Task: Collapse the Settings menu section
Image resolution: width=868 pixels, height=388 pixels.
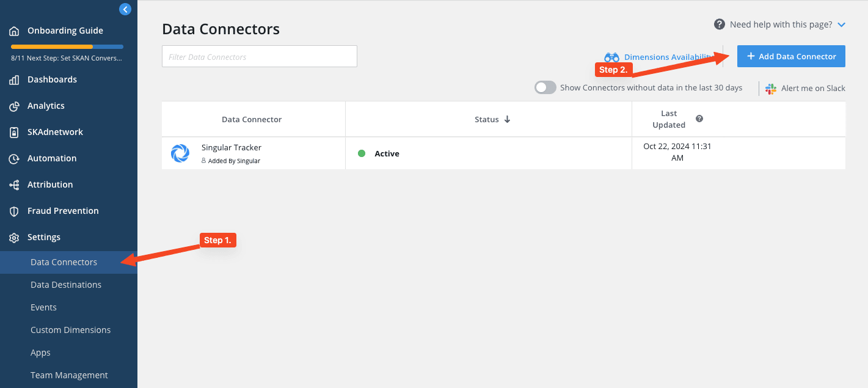Action: pyautogui.click(x=44, y=237)
